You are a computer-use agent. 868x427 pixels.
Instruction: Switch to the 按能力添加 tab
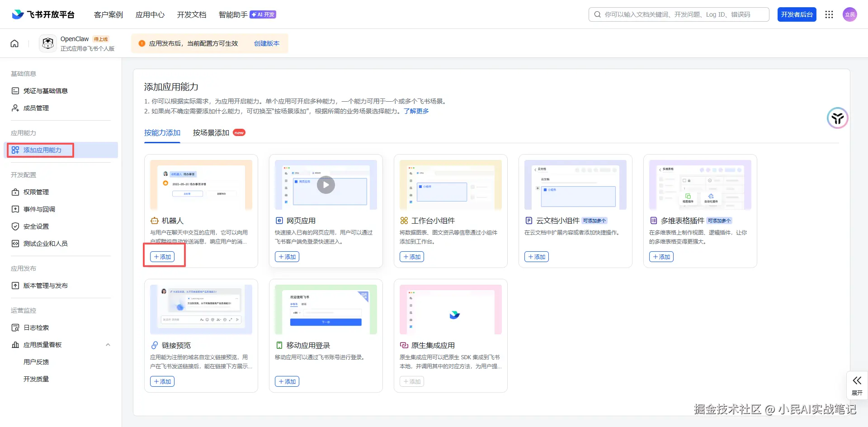[162, 133]
